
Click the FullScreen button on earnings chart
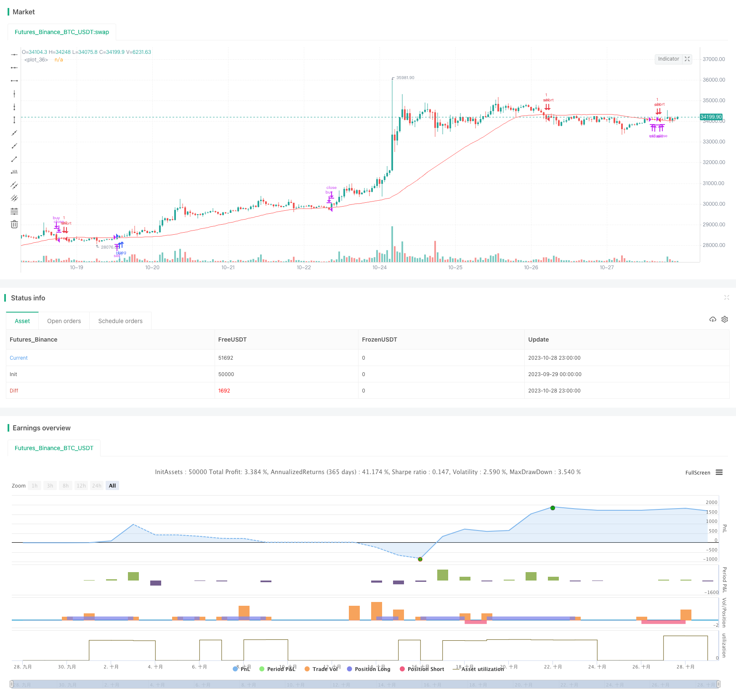click(x=698, y=472)
